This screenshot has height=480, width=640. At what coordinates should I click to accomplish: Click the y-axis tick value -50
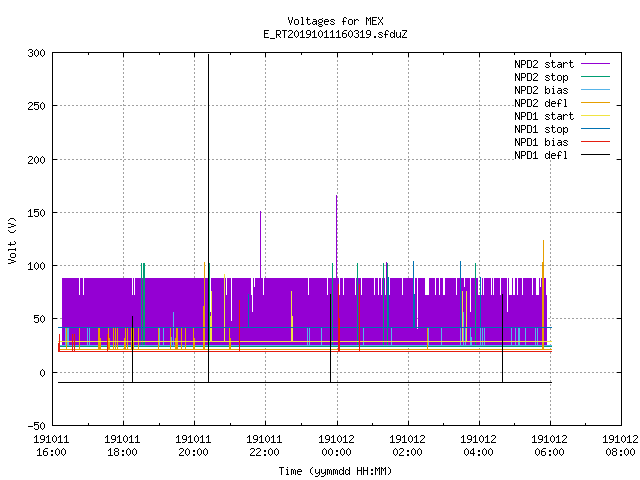[36, 426]
